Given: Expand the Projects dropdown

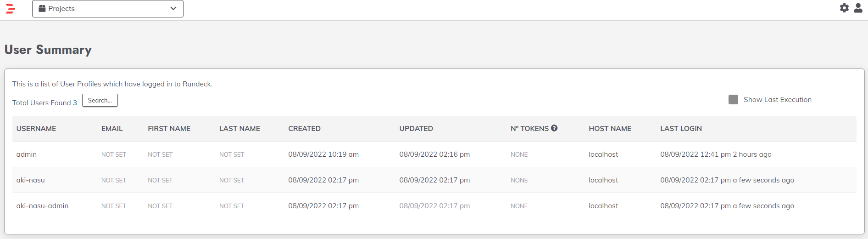Looking at the screenshot, I should coord(107,9).
